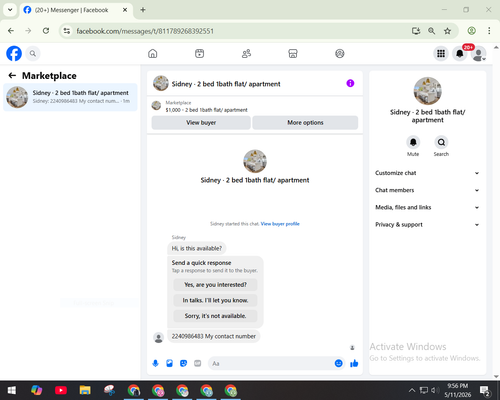
Task: Open the Reels video icon
Action: coord(199,53)
